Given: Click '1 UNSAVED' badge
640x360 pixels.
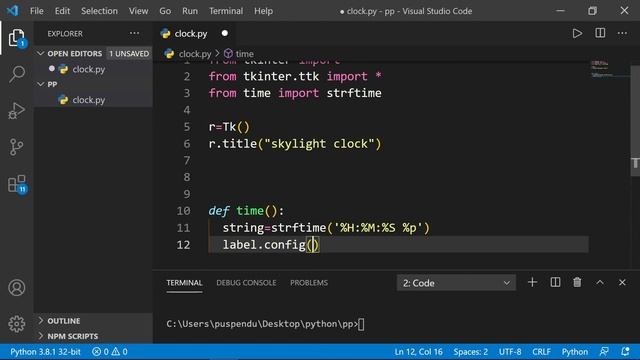Looking at the screenshot, I should 129,53.
